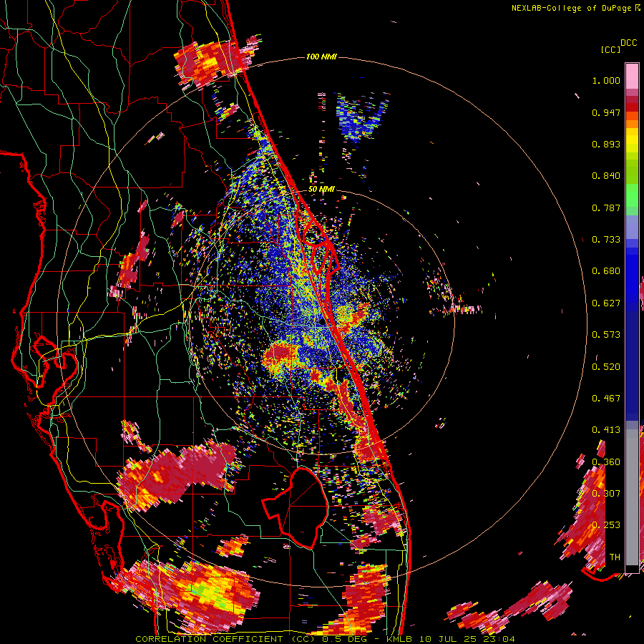644x644 pixels.
Task: Select the 1.000 value on the color scale
Action: (606, 80)
